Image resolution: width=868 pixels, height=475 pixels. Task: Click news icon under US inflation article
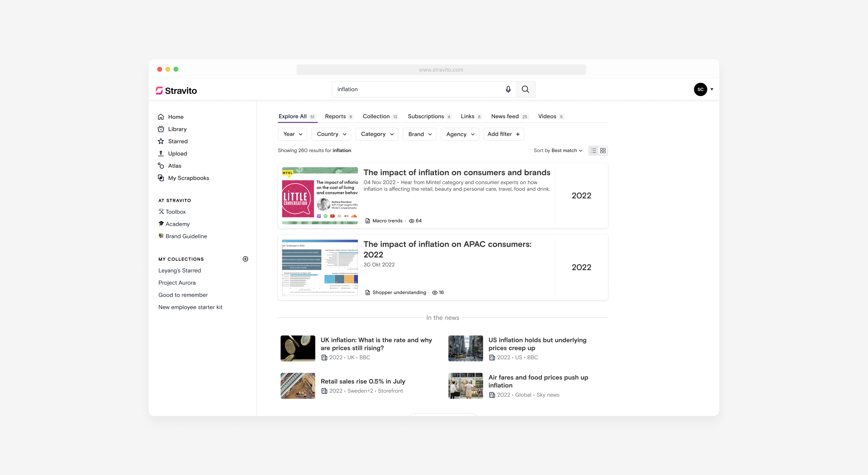492,358
